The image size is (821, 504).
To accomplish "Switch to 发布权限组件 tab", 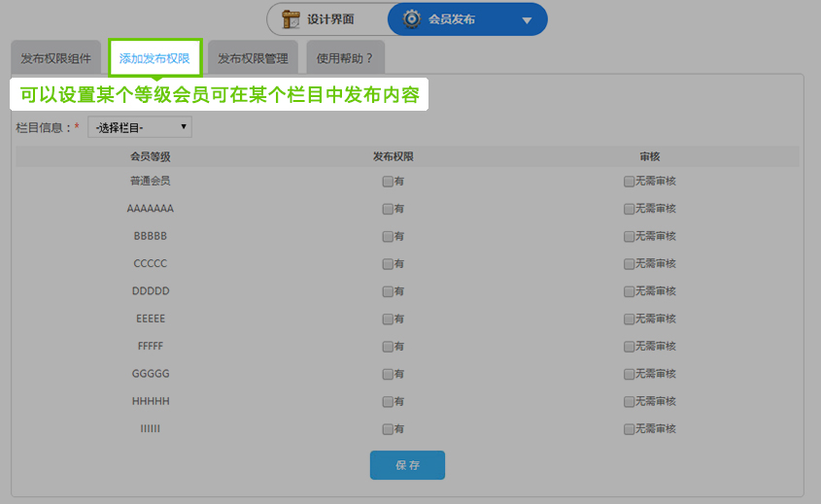I will click(55, 58).
